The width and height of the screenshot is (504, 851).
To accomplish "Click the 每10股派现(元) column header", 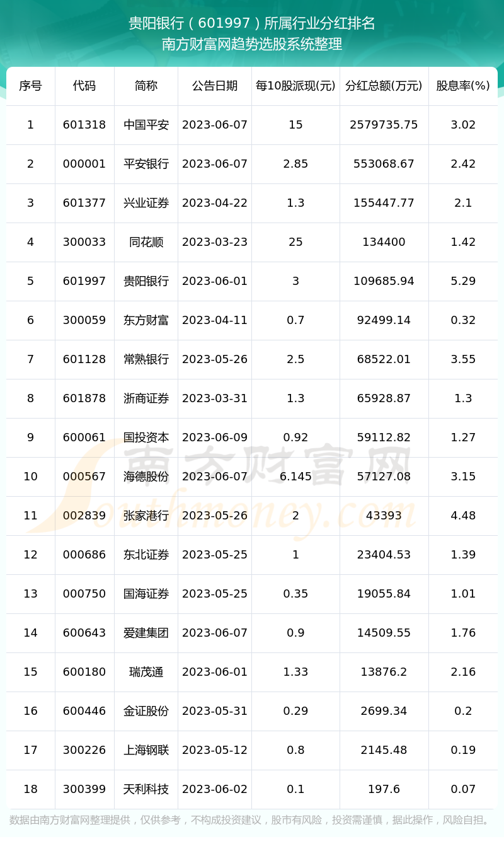I will [295, 86].
